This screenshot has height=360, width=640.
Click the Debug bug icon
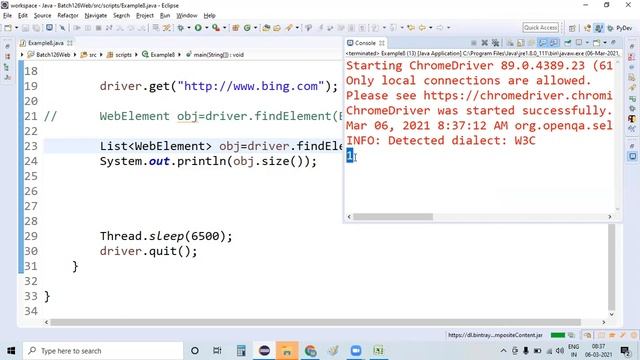tap(180, 28)
